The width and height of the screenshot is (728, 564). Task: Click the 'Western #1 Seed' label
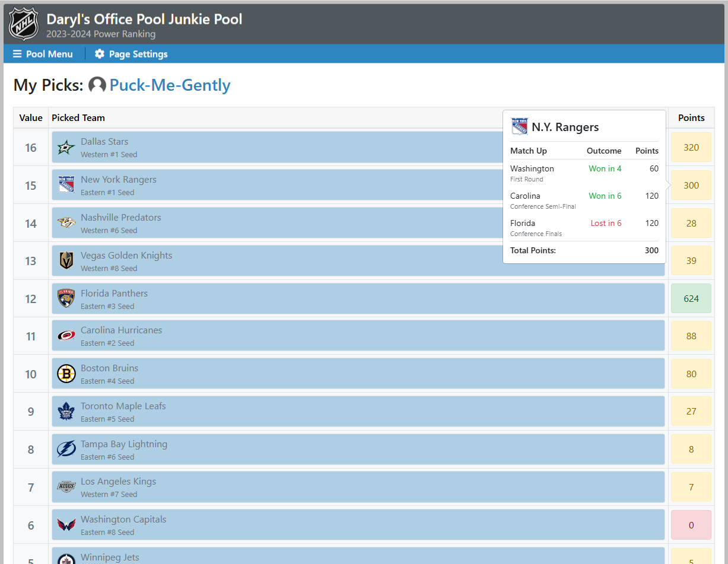[109, 155]
